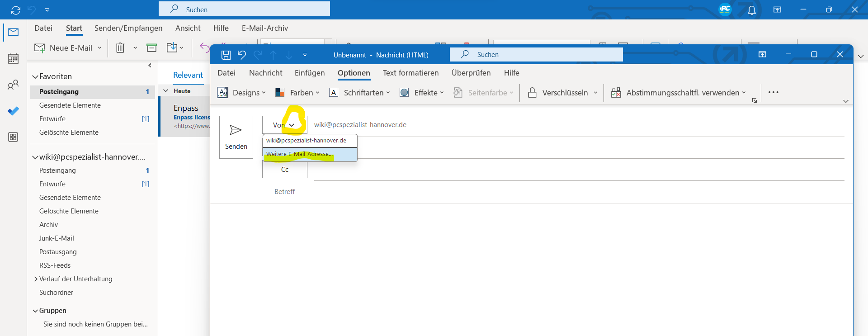Open the People contacts icon in sidebar
This screenshot has height=336, width=868.
(13, 85)
